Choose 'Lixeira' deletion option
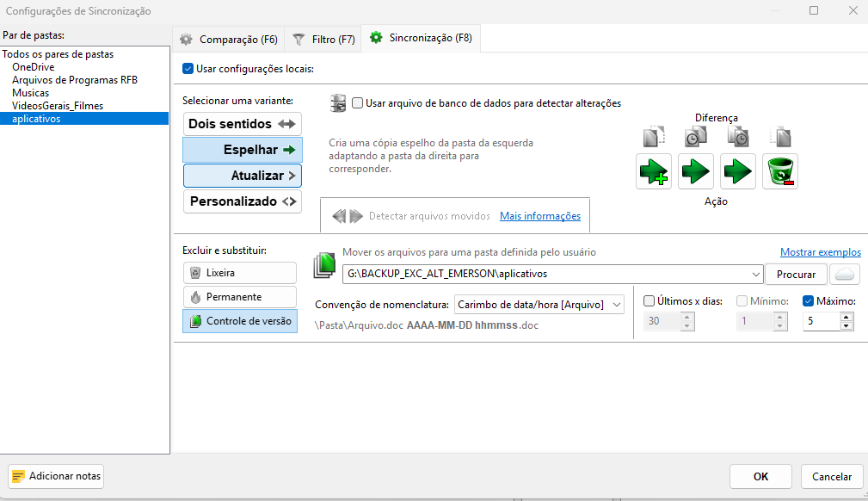This screenshot has height=501, width=868. (240, 273)
